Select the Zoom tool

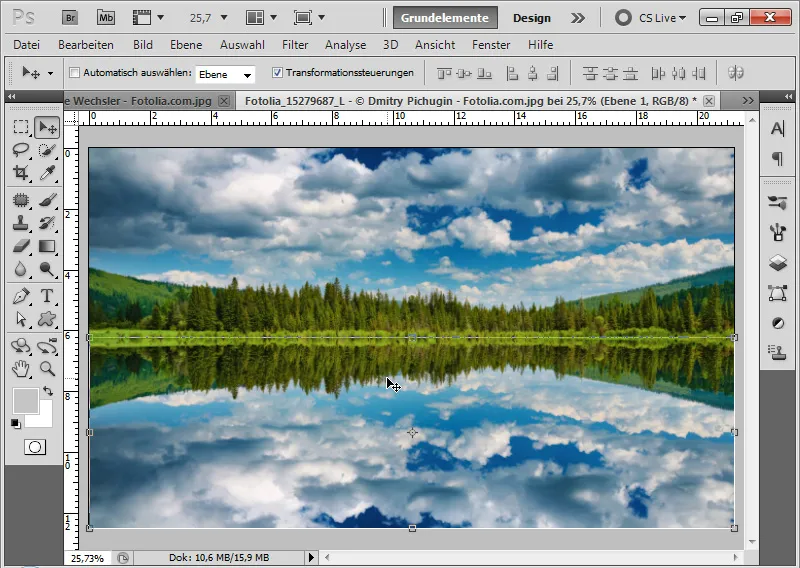click(47, 368)
